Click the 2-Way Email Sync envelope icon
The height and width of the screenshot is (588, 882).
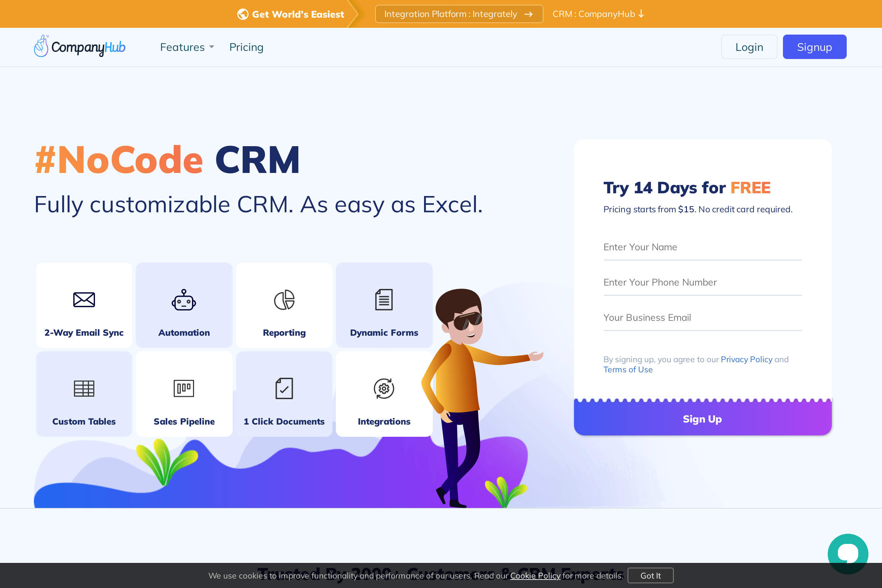click(84, 299)
